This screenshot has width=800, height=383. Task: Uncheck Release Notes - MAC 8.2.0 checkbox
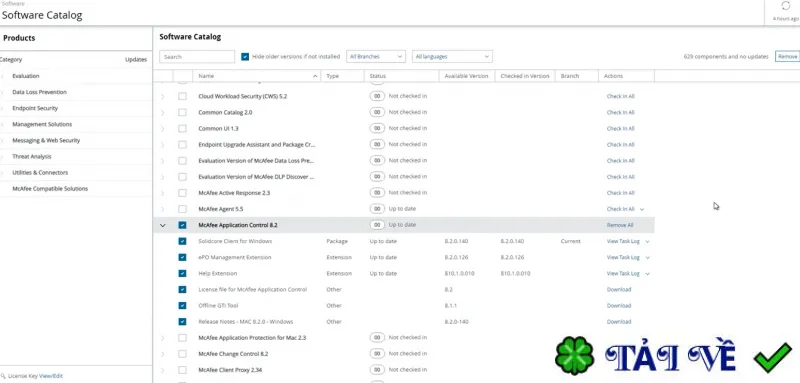click(x=182, y=322)
